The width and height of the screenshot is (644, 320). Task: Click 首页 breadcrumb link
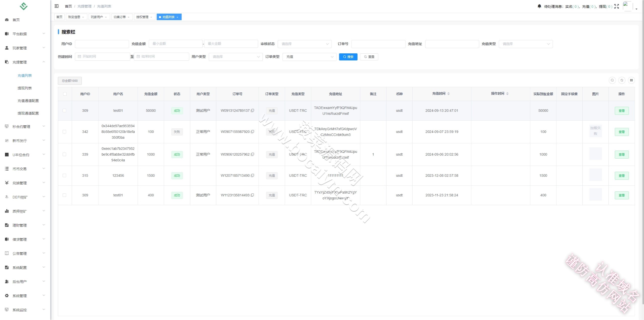[68, 6]
